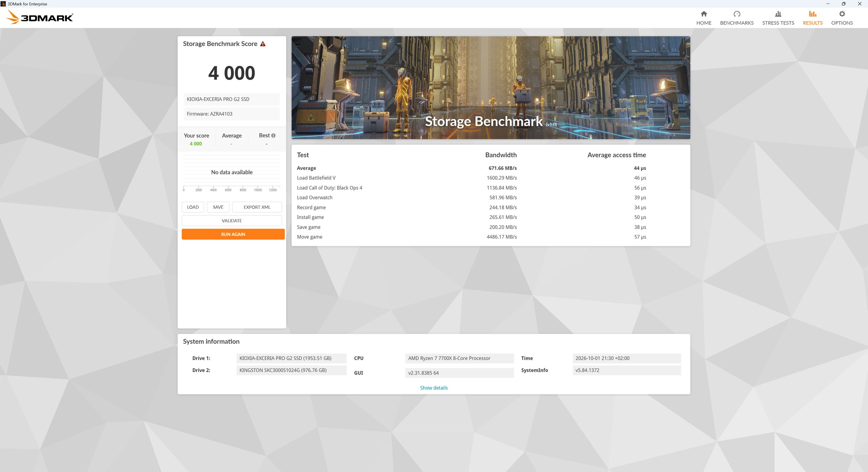Click the Benchmarks gauge icon
The image size is (868, 472).
coord(737,14)
